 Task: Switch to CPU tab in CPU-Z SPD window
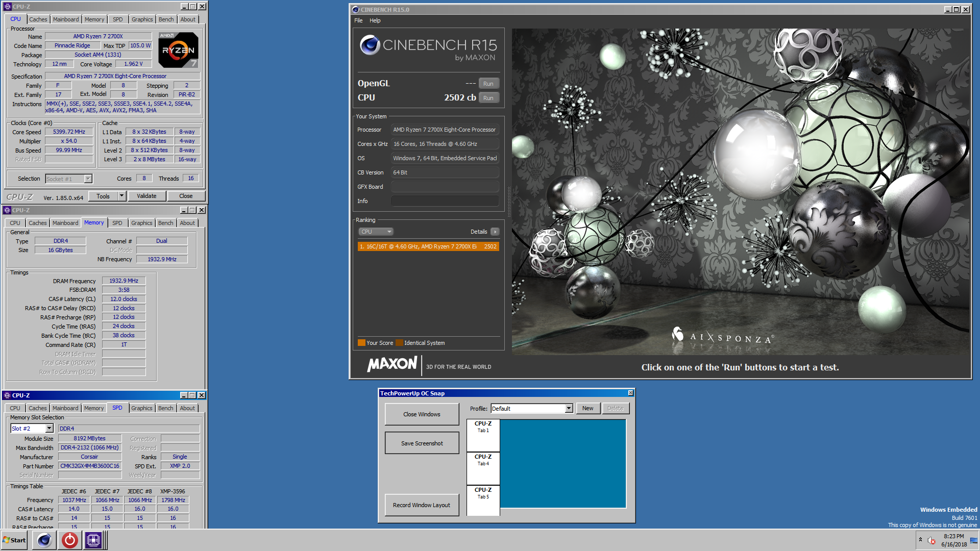tap(15, 408)
